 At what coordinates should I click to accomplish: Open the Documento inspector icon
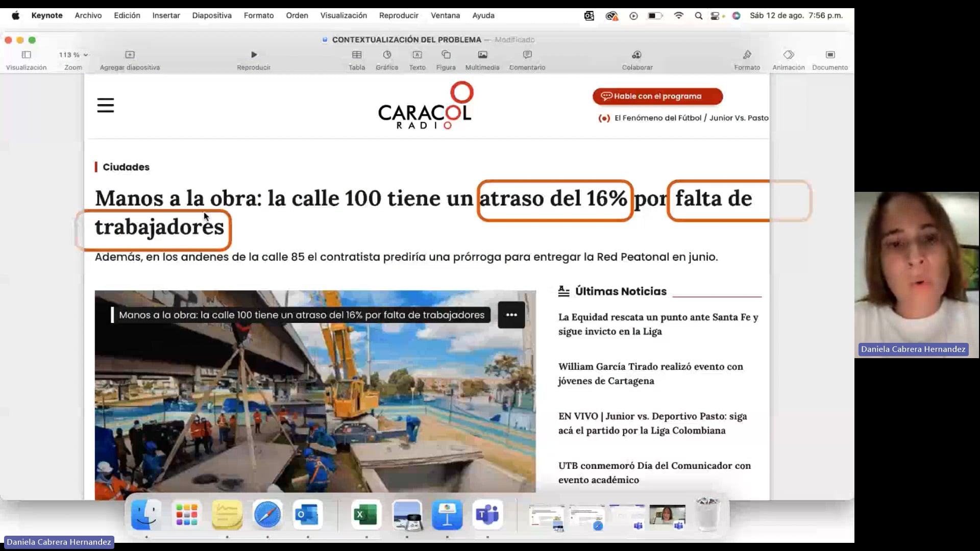[830, 55]
